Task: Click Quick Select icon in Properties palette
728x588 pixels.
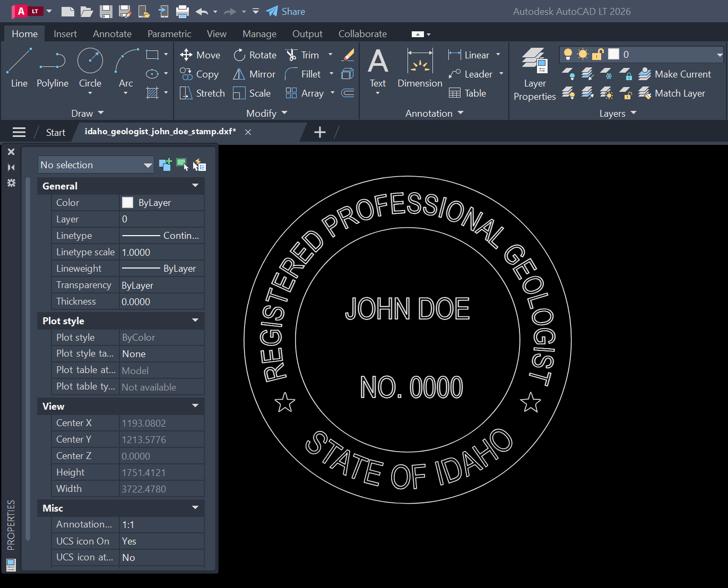Action: pos(200,165)
